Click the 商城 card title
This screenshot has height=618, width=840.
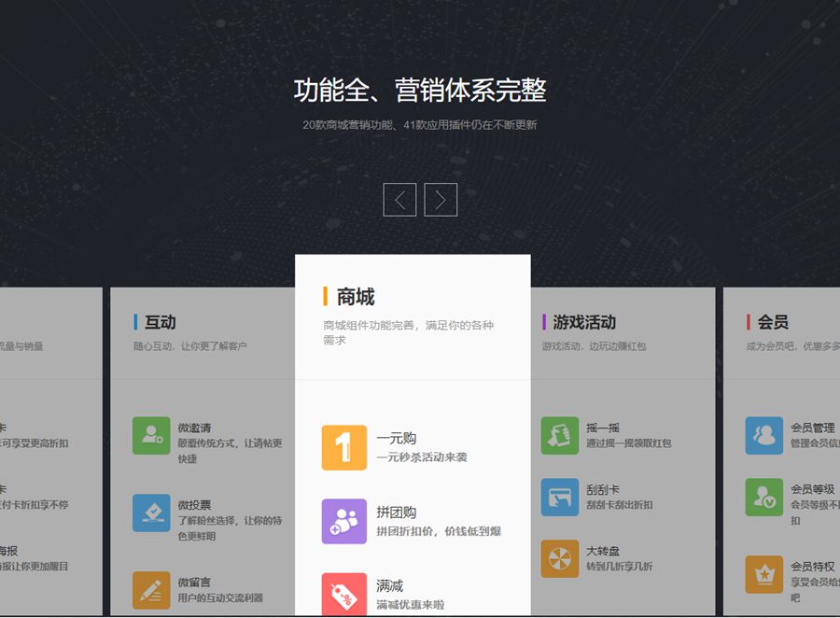click(356, 297)
